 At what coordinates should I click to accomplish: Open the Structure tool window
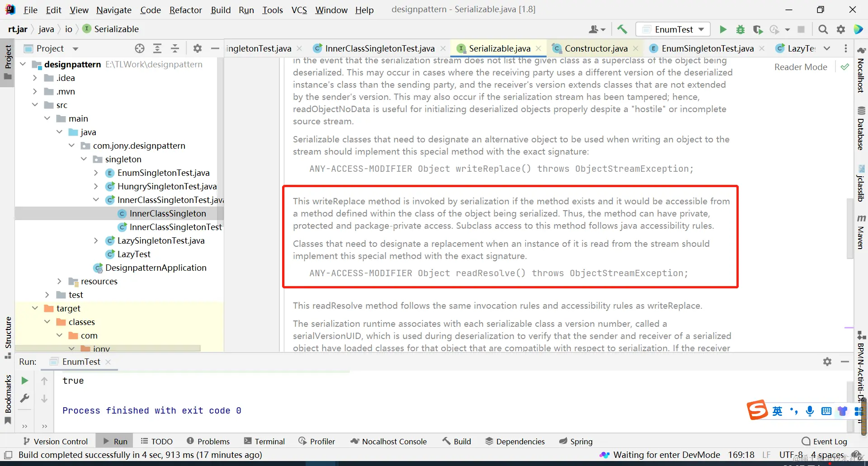click(8, 337)
